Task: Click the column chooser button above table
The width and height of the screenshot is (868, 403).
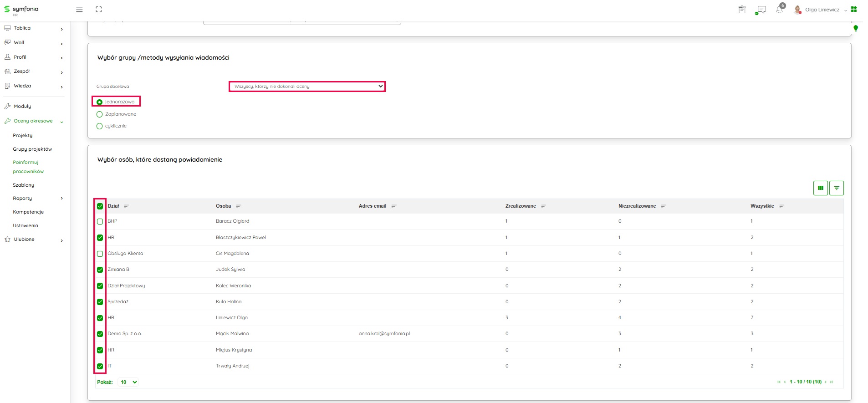Action: tap(820, 188)
